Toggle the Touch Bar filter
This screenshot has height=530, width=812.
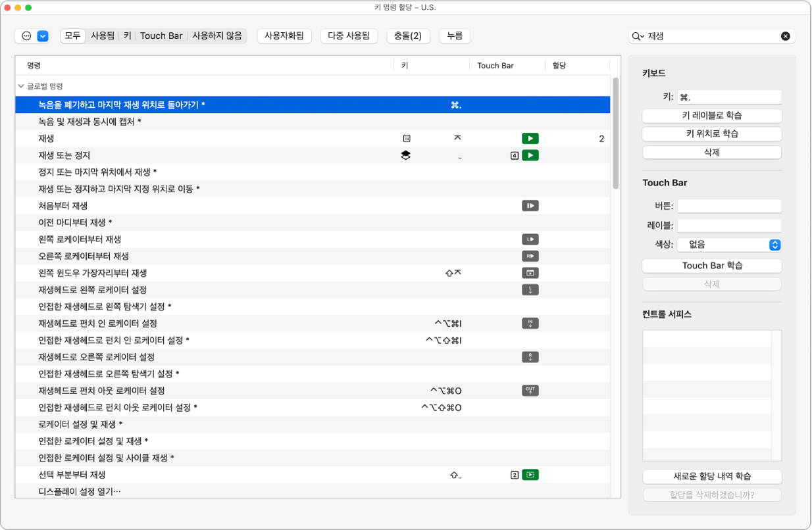[161, 36]
